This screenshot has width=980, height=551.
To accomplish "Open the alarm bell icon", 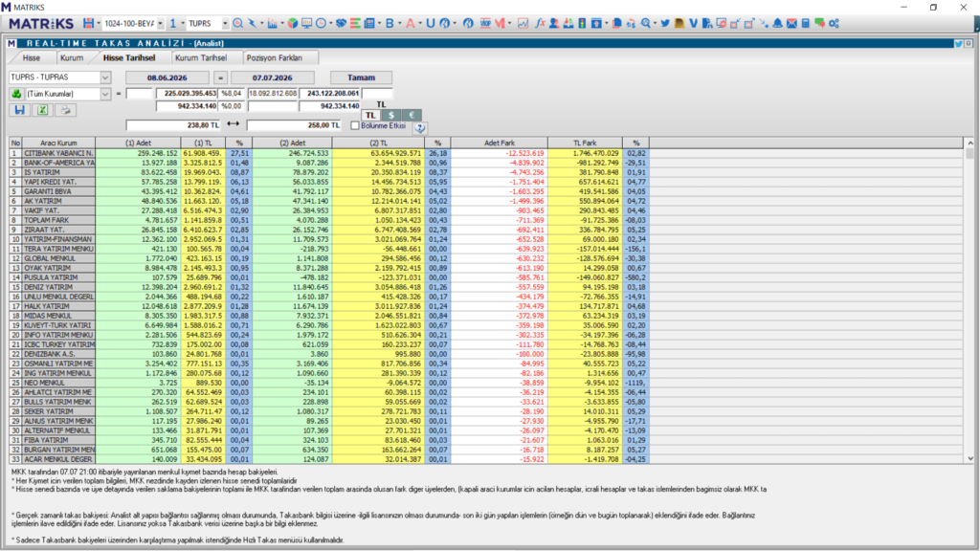I will click(777, 23).
